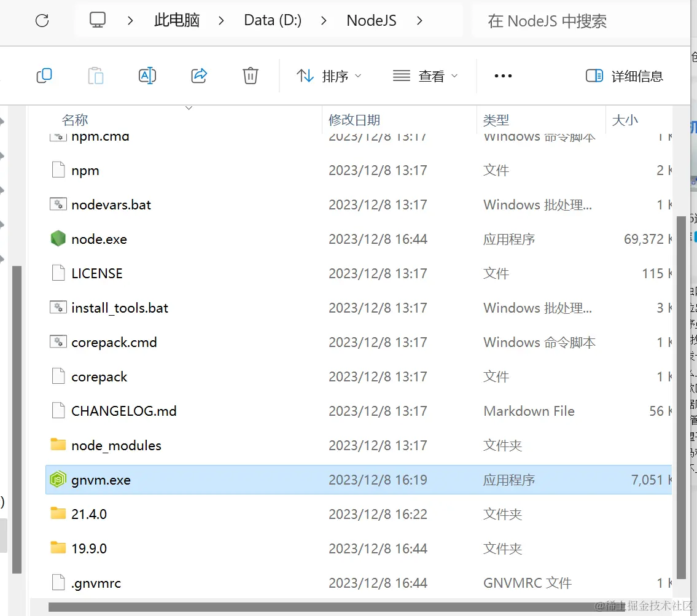Select the corepack.cmd file name

click(114, 343)
